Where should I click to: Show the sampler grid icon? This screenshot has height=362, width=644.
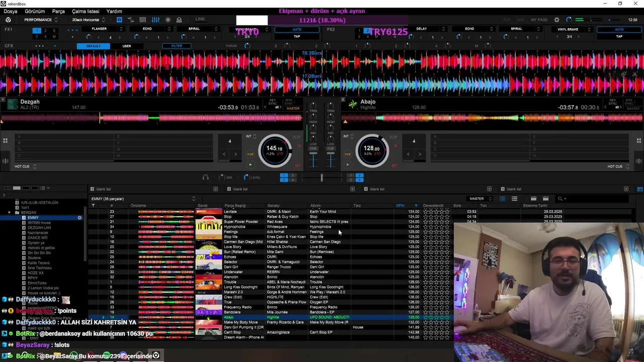(x=143, y=20)
